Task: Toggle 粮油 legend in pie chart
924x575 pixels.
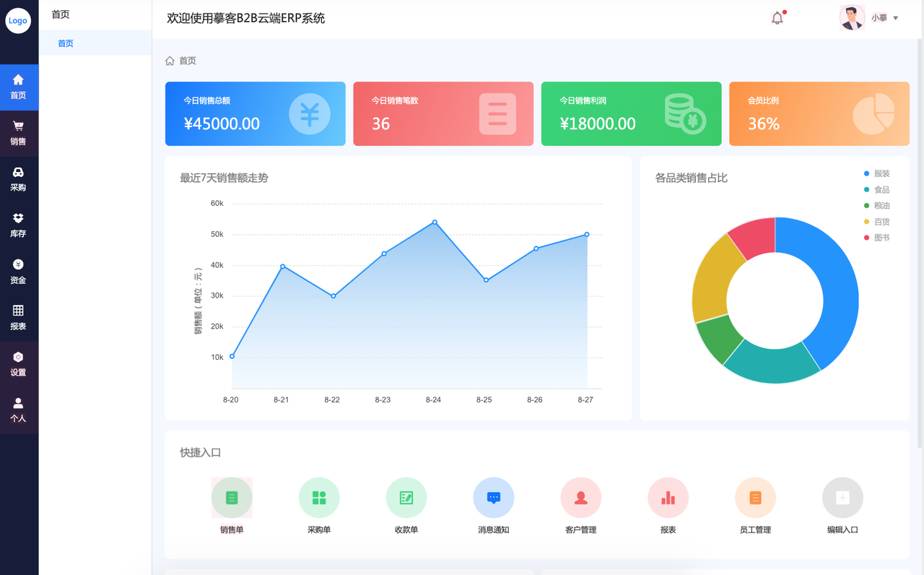Action: point(876,205)
